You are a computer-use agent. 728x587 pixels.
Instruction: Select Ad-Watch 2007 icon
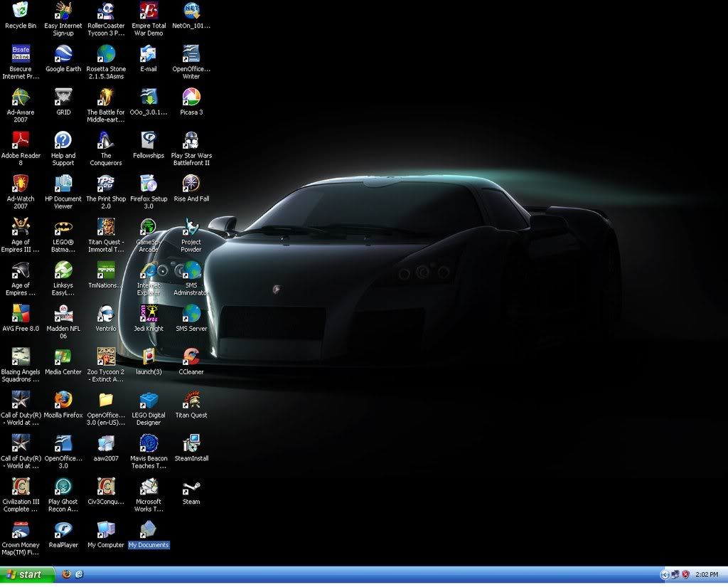pos(21,184)
